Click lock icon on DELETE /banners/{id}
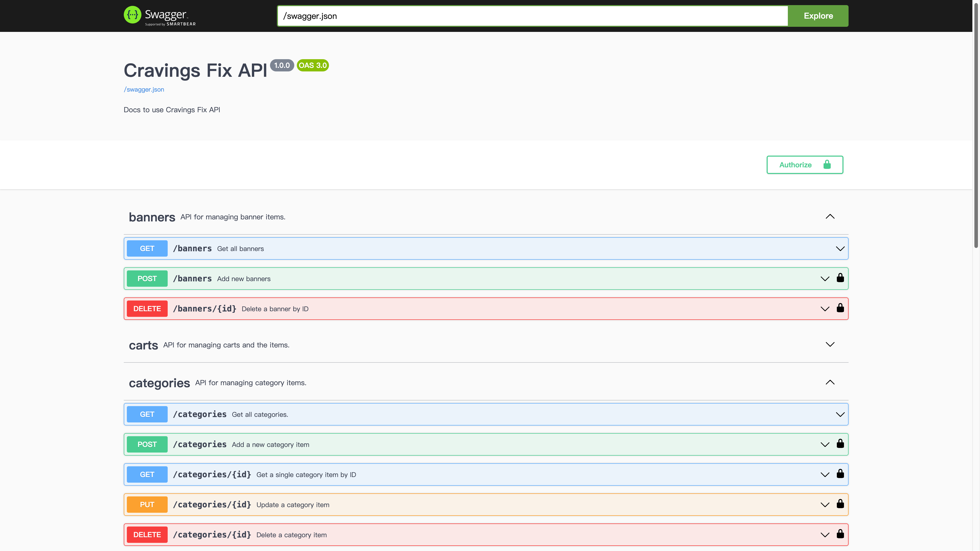Screen dimensions: 980x551 pos(840,308)
